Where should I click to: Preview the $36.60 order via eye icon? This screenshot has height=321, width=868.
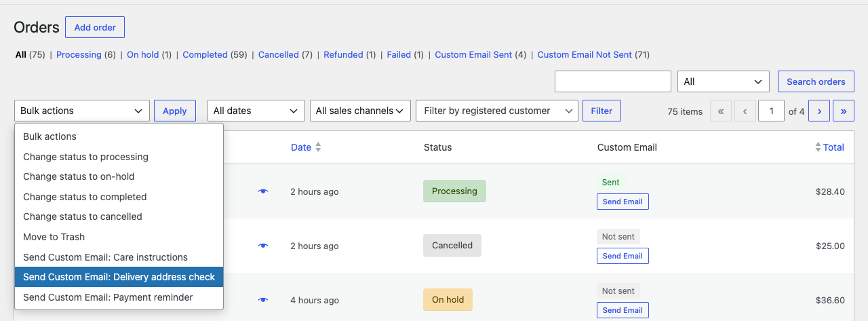coord(263,300)
